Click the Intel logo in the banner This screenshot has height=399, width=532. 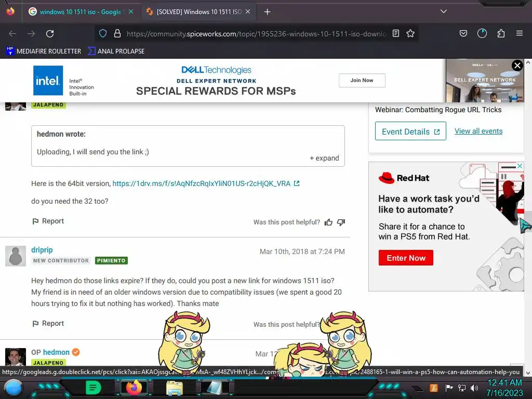[48, 81]
